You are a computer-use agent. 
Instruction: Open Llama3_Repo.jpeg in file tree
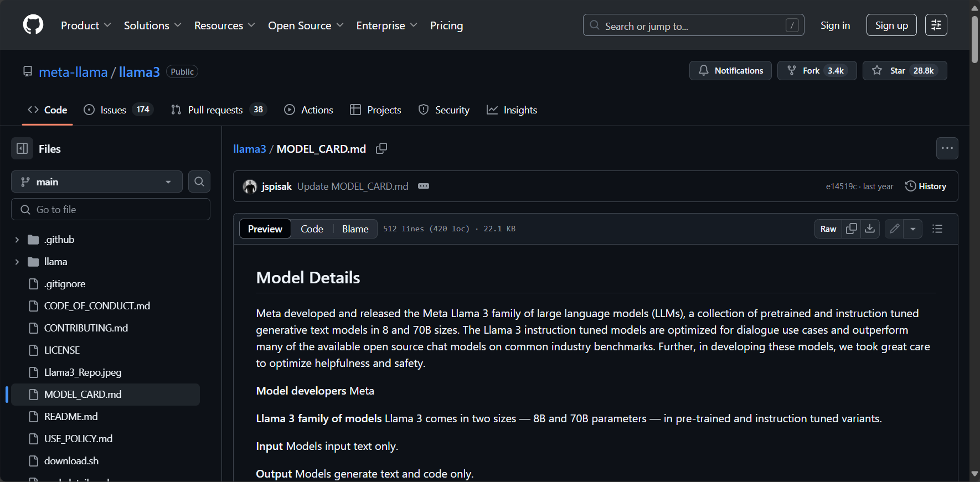[x=83, y=372]
